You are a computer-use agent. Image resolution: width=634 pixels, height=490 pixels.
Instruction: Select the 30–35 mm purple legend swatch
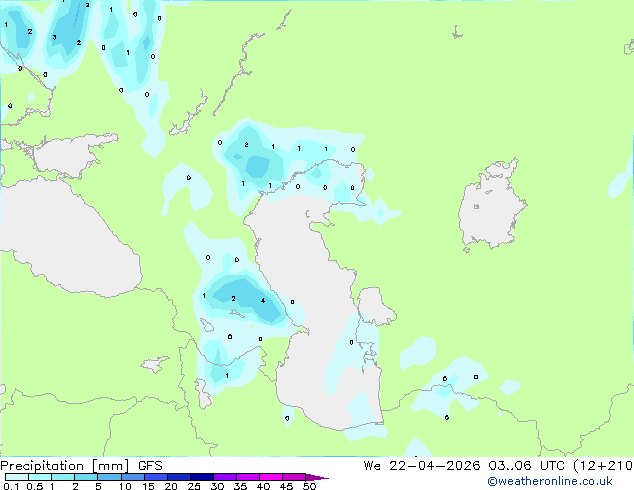pos(225,477)
